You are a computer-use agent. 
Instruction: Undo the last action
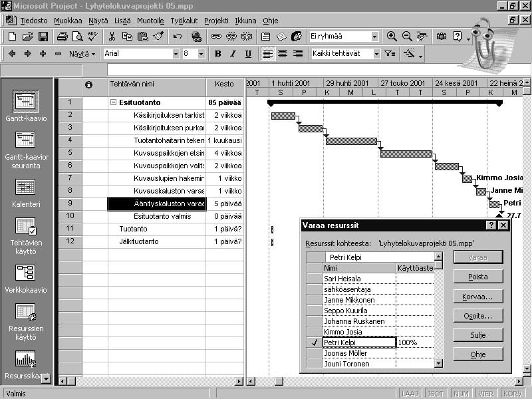click(178, 37)
